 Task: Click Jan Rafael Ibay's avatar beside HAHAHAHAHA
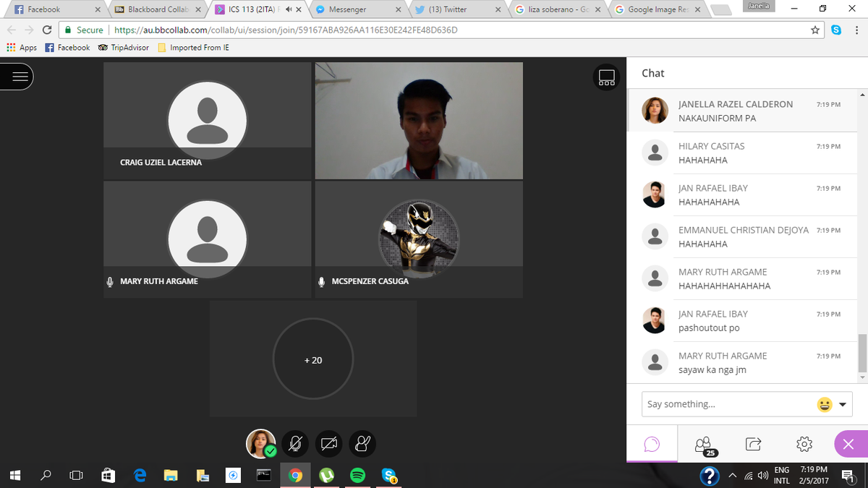(x=655, y=194)
